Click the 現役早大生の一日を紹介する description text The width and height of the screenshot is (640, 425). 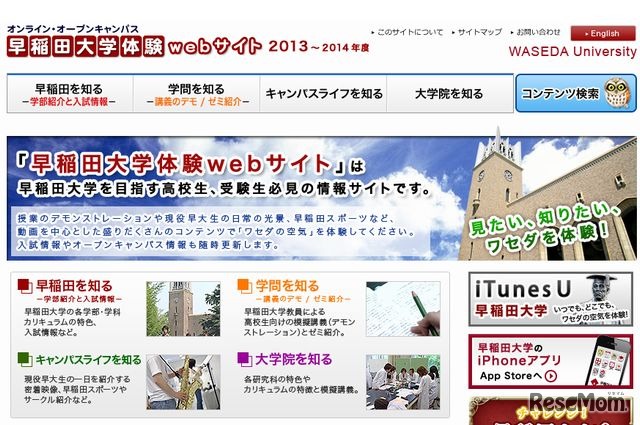77,379
